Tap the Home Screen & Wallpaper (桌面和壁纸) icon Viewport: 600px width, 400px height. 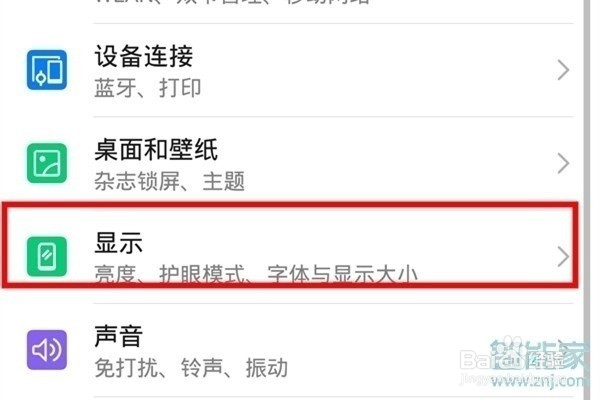[x=47, y=163]
